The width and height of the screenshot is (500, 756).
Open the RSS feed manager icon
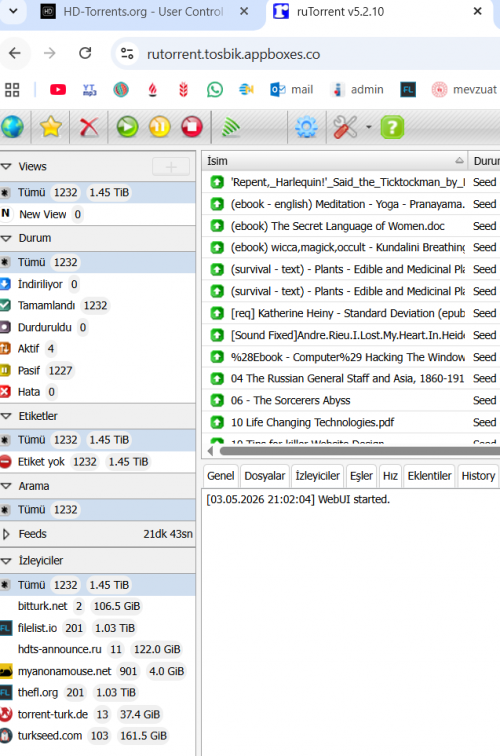click(230, 127)
